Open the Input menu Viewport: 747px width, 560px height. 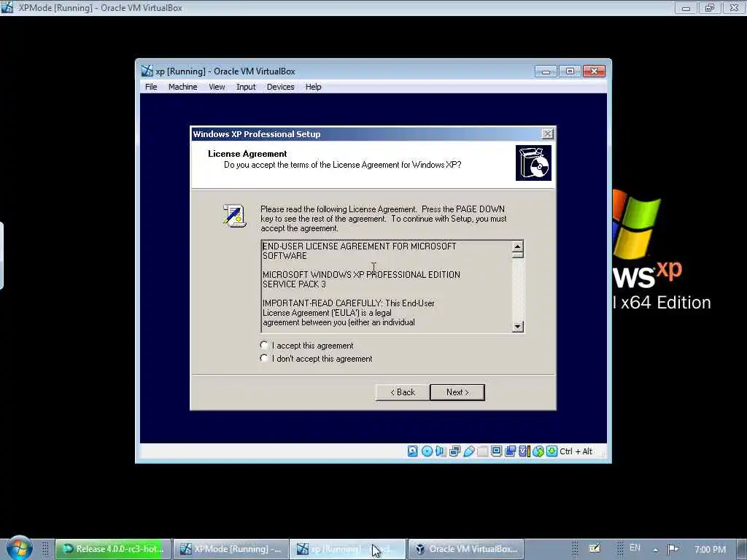pos(246,87)
